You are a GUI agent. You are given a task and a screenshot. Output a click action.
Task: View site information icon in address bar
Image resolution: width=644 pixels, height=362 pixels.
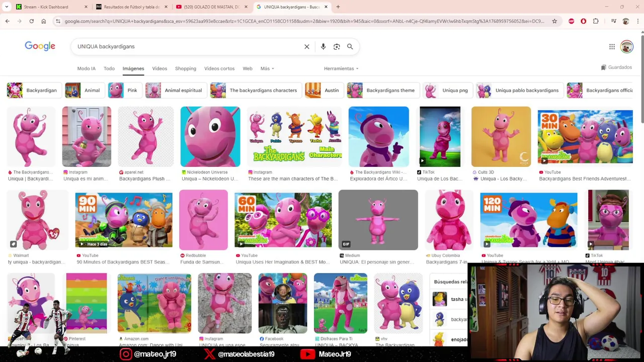tap(58, 21)
